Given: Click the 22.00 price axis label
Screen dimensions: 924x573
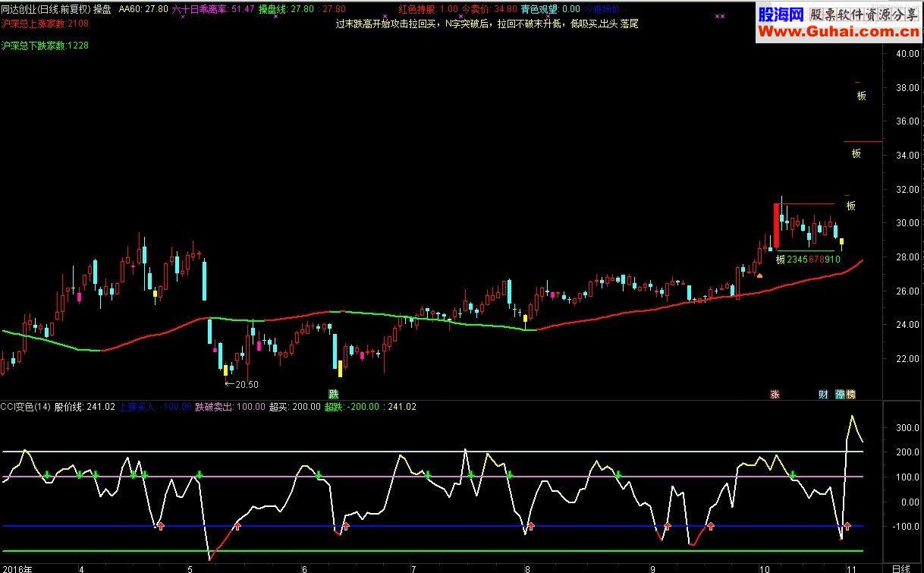Looking at the screenshot, I should coord(907,358).
